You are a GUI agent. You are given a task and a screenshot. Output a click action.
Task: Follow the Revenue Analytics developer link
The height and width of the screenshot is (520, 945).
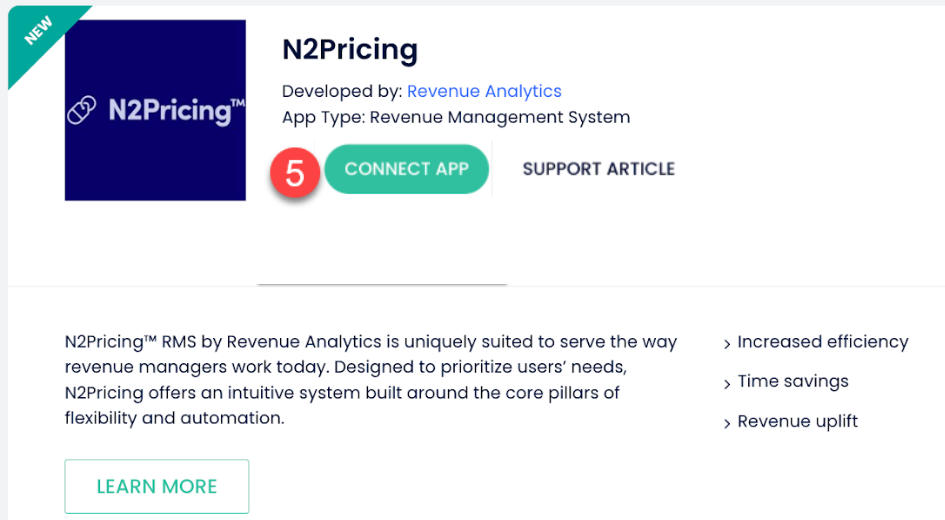coord(484,91)
